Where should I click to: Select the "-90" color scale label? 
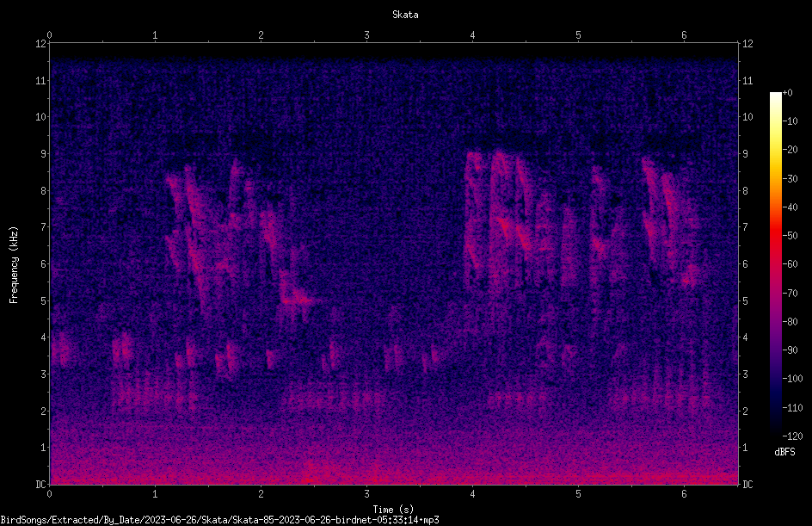[790, 350]
